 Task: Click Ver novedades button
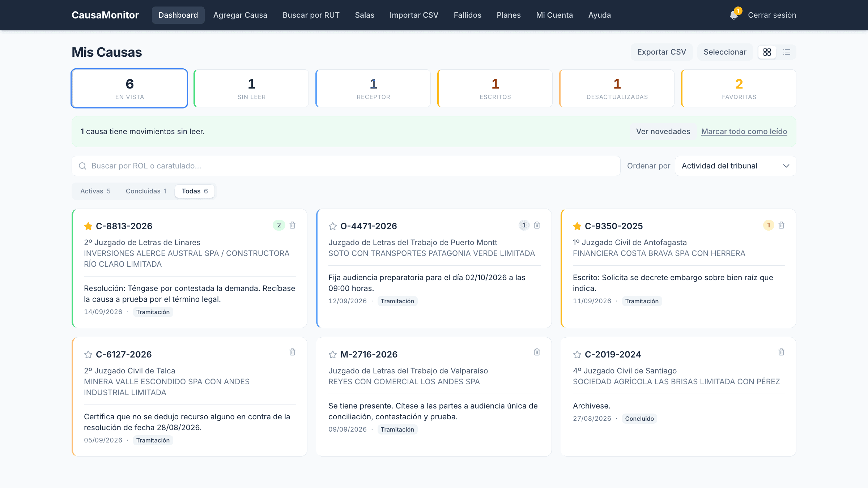point(663,132)
